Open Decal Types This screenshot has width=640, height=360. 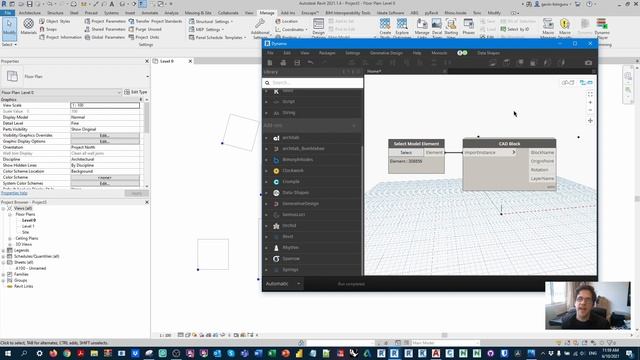437,27
